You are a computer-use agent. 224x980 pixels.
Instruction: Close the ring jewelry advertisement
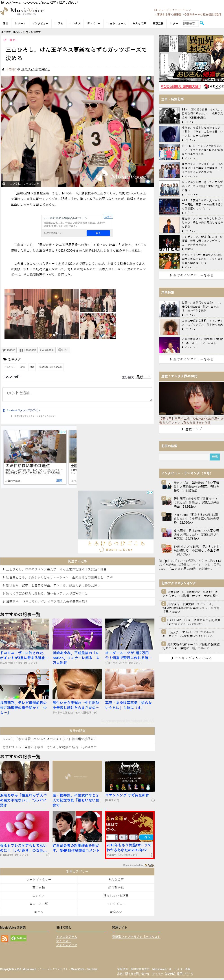[152, 492]
